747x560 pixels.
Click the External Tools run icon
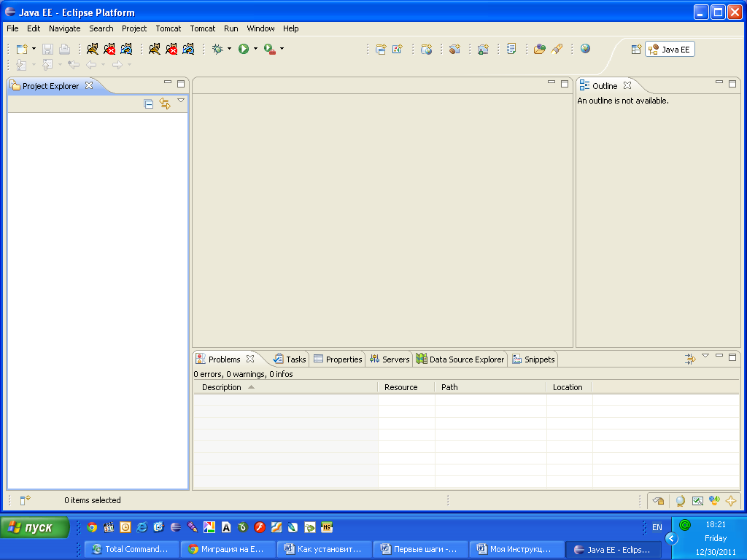pos(270,49)
